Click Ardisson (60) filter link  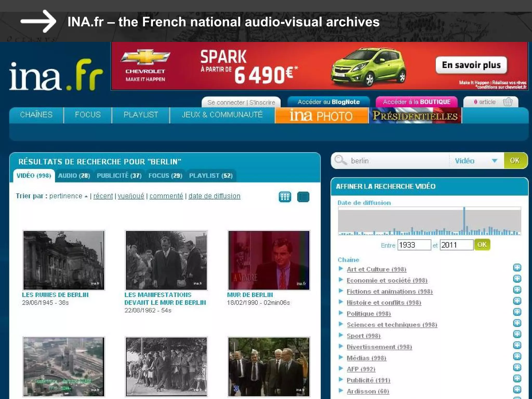[x=368, y=391]
